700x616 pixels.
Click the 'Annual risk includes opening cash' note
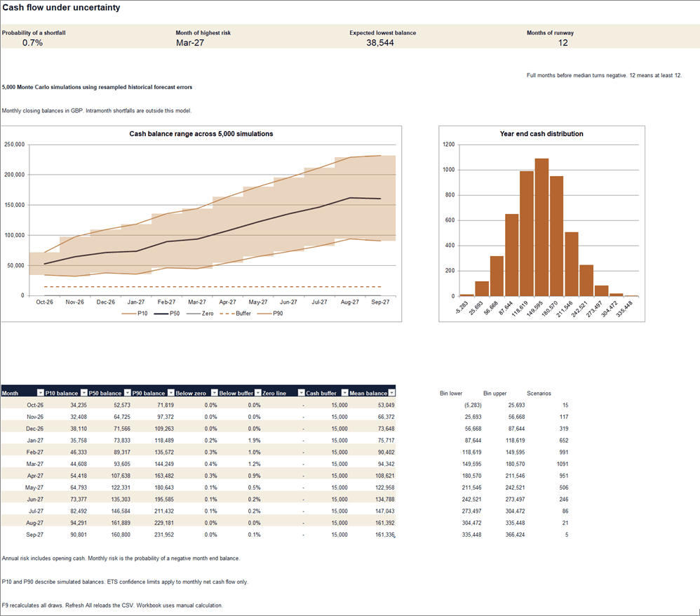(121, 558)
